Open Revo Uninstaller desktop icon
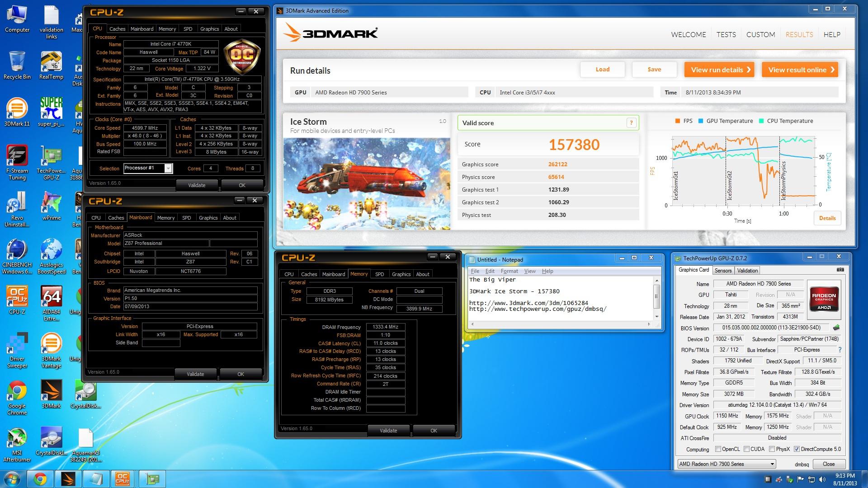 point(17,210)
